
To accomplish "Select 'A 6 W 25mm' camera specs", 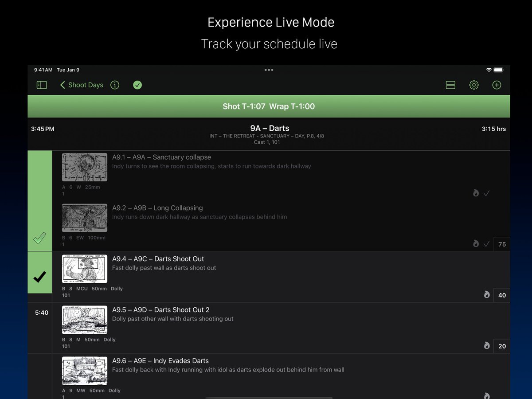I will 81,187.
